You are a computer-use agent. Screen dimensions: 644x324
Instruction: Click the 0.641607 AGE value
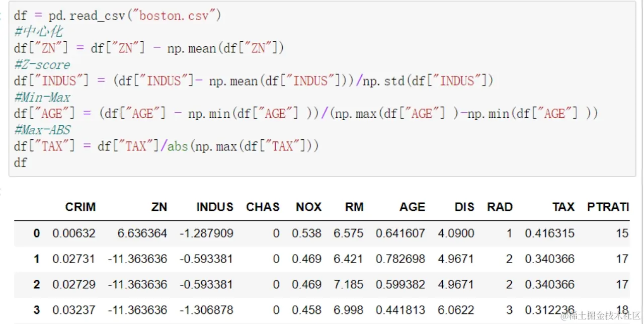click(x=400, y=233)
